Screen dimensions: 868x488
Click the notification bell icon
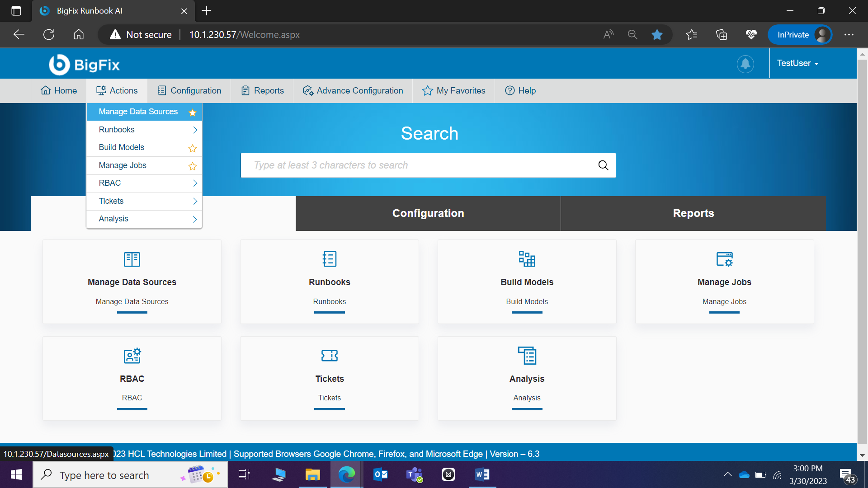(x=745, y=64)
